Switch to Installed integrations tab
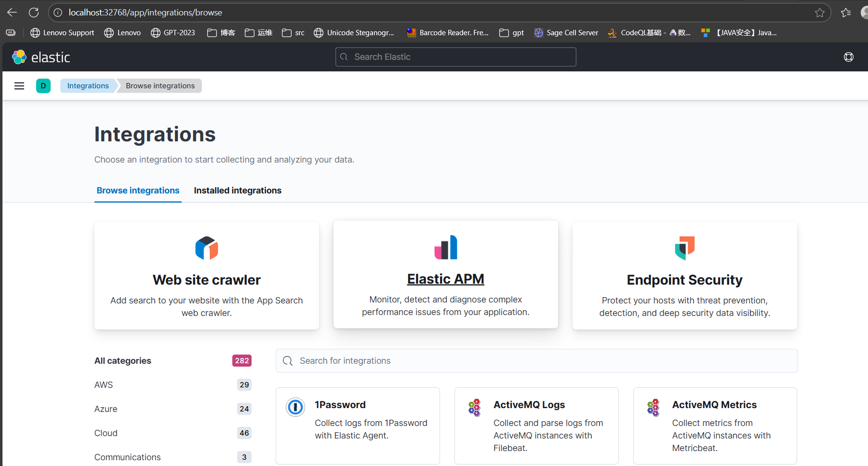868x466 pixels. 238,191
